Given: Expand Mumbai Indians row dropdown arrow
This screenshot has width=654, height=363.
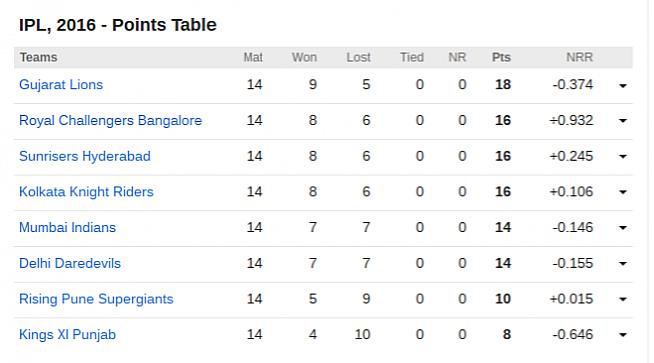Looking at the screenshot, I should pyautogui.click(x=623, y=228).
